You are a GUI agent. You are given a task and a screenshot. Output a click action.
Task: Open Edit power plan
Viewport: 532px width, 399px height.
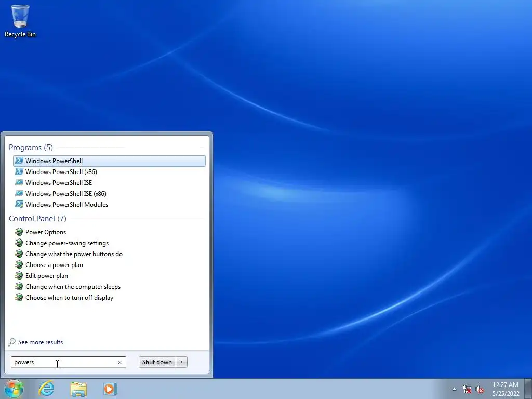(109, 275)
